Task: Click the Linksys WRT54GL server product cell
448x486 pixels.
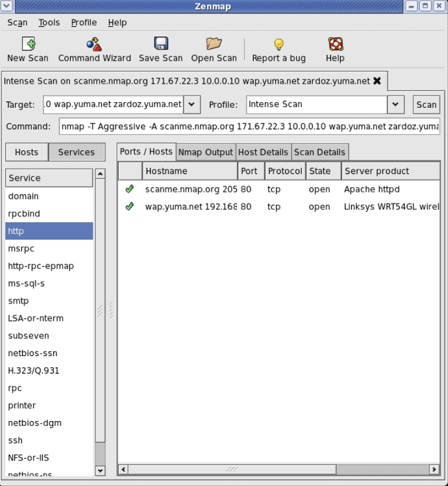Action: 392,207
